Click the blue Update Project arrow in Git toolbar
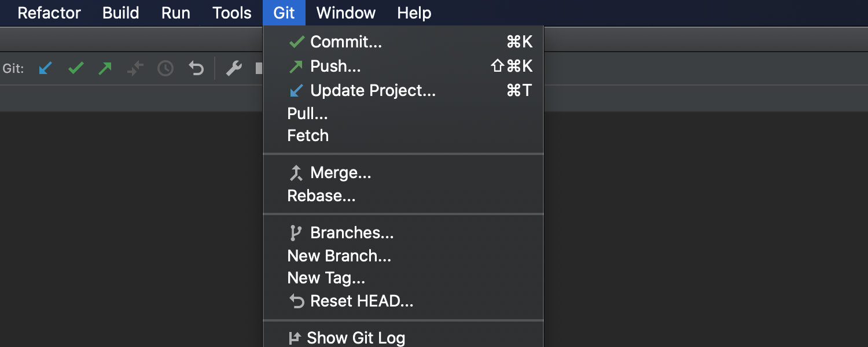Image resolution: width=868 pixels, height=347 pixels. click(45, 69)
